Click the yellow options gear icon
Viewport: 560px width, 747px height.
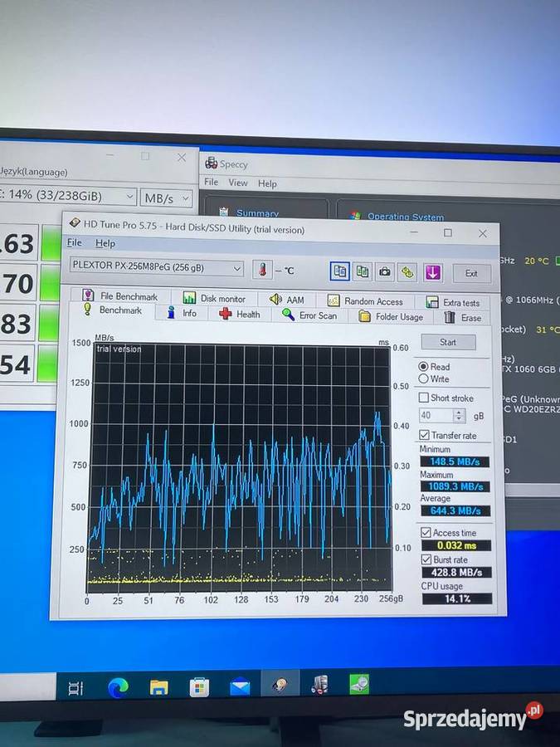[x=407, y=271]
